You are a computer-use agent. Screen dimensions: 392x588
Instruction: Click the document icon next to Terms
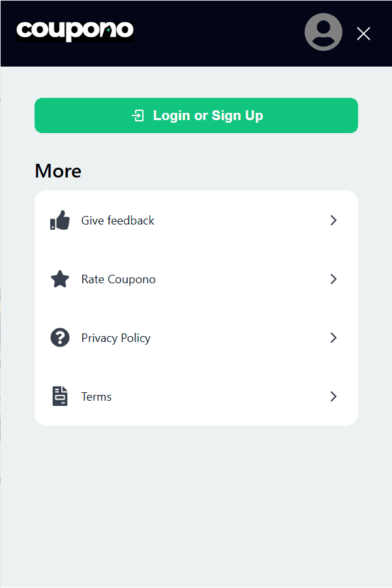coord(60,396)
